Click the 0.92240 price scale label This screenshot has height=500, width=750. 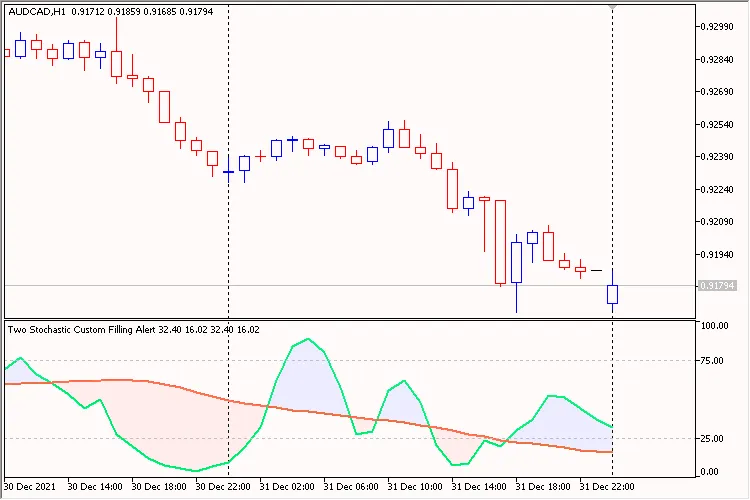click(717, 190)
